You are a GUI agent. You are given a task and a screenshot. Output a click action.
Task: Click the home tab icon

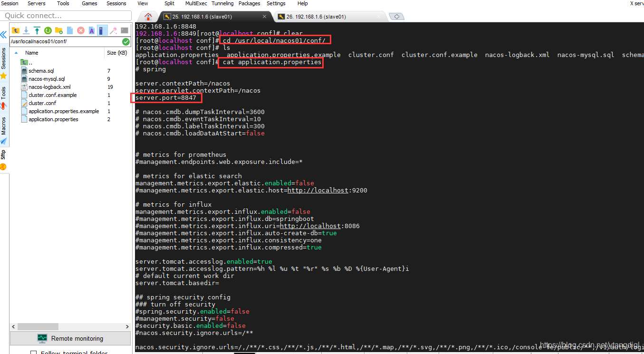point(148,17)
